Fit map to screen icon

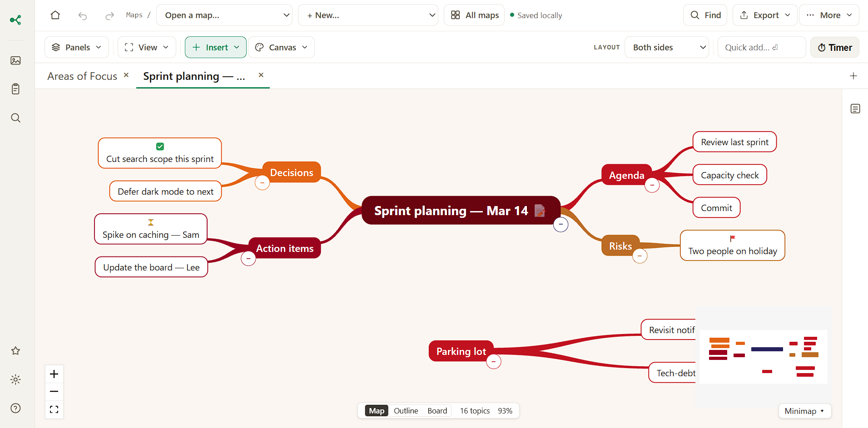click(54, 409)
